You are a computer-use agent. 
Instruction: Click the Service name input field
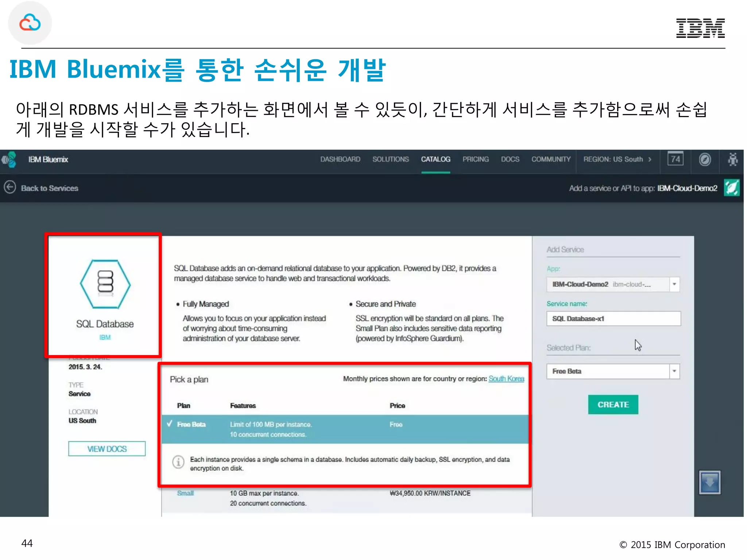614,319
